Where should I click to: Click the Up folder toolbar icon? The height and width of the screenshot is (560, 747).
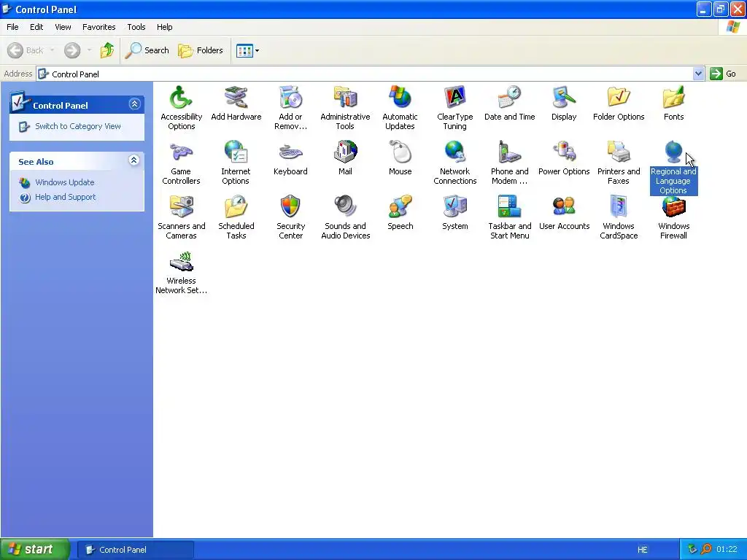click(x=107, y=50)
